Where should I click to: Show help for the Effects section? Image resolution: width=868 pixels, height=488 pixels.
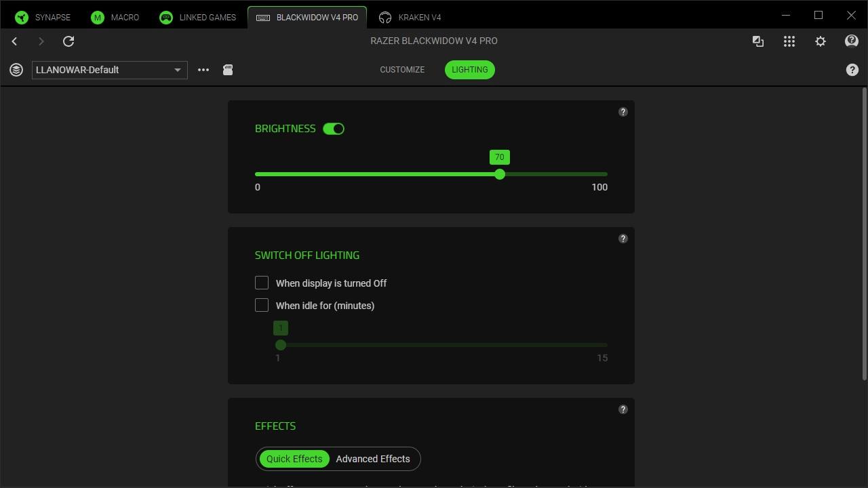click(x=623, y=409)
